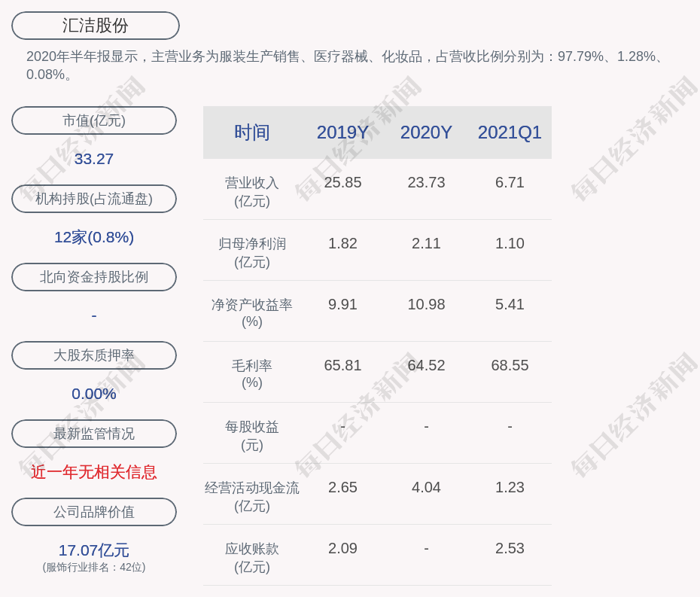Screen dimensions: 700x597
Task: Select the 北向资金持股比例 label
Action: [94, 277]
